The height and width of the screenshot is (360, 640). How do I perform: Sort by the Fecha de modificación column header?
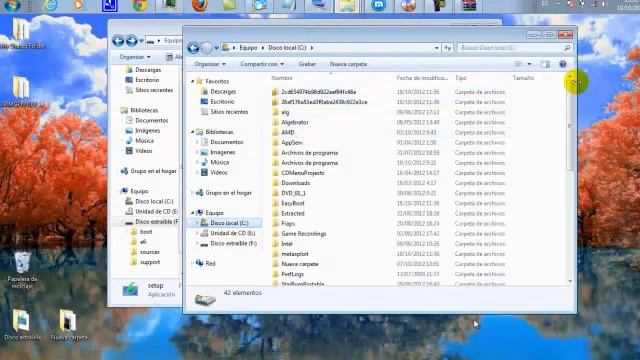(422, 78)
